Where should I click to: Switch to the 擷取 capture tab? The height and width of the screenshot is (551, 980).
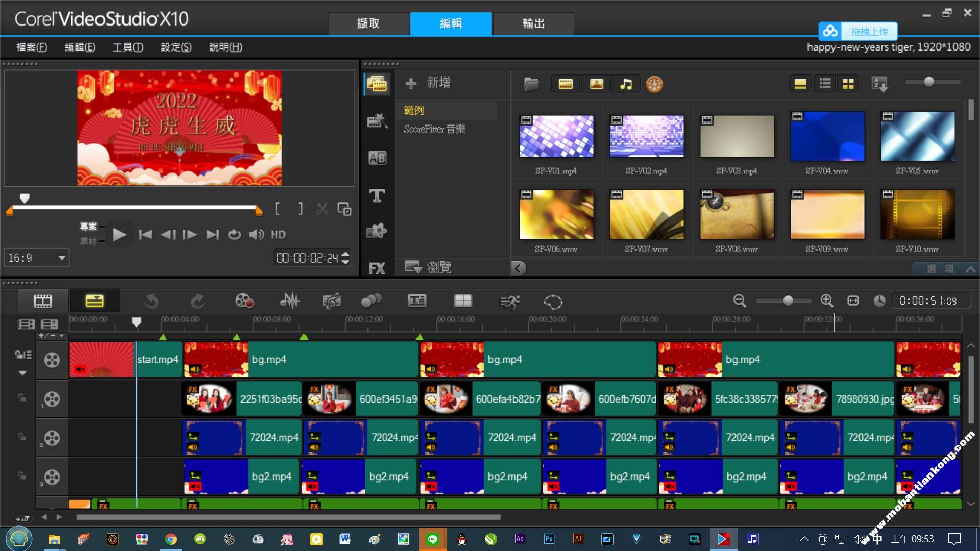[369, 23]
